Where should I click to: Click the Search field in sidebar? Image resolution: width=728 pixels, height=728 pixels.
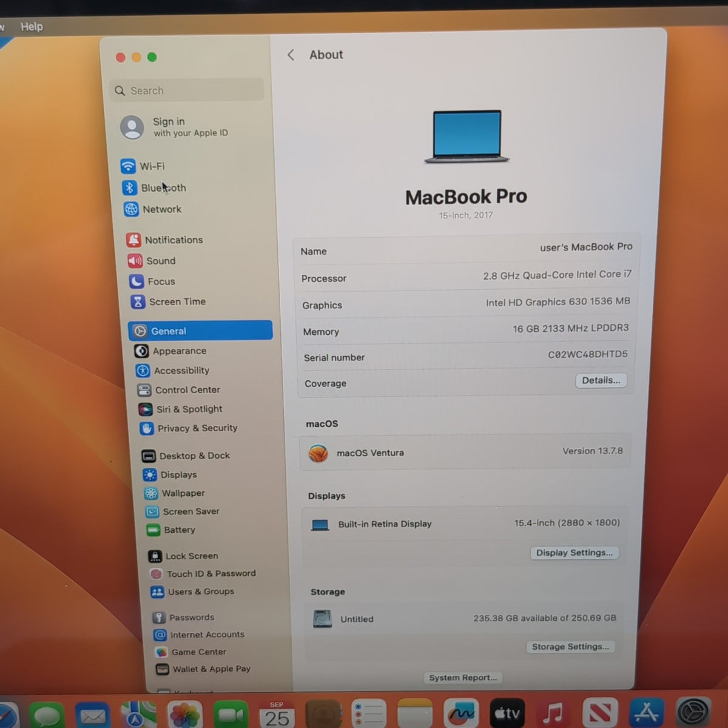[x=187, y=90]
